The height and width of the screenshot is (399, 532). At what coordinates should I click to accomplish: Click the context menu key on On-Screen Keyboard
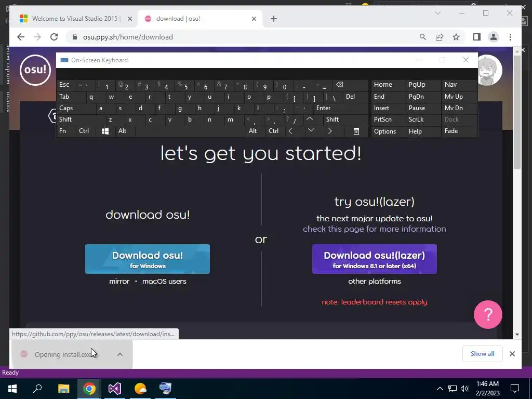[x=356, y=131]
